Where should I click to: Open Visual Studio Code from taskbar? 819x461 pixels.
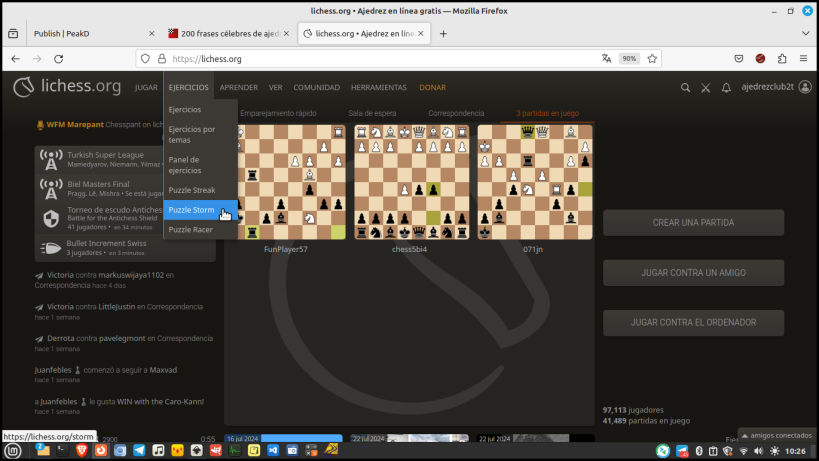(273, 450)
